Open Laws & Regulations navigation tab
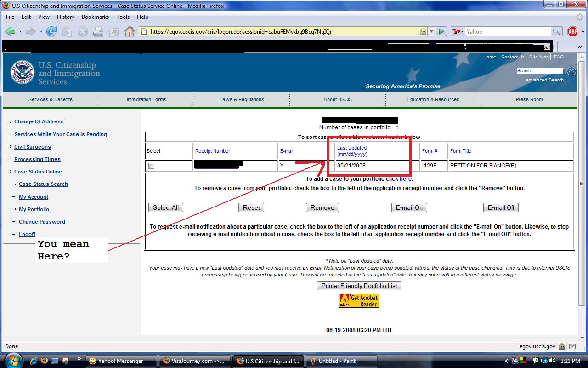 pos(242,99)
